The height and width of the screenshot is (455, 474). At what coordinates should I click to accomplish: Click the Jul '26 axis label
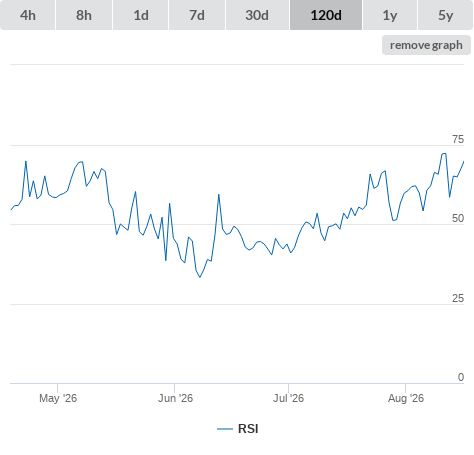coord(288,398)
